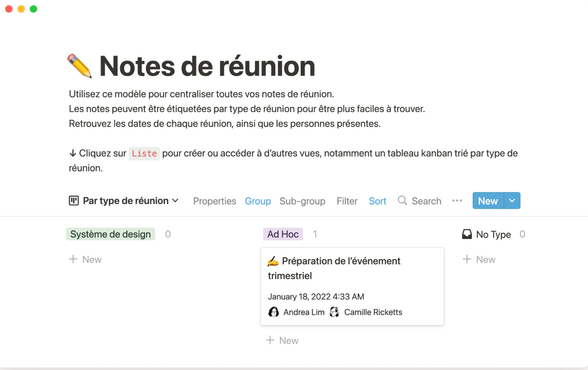
Task: Click Camille Ricketts' avatar on the card
Action: coord(334,312)
